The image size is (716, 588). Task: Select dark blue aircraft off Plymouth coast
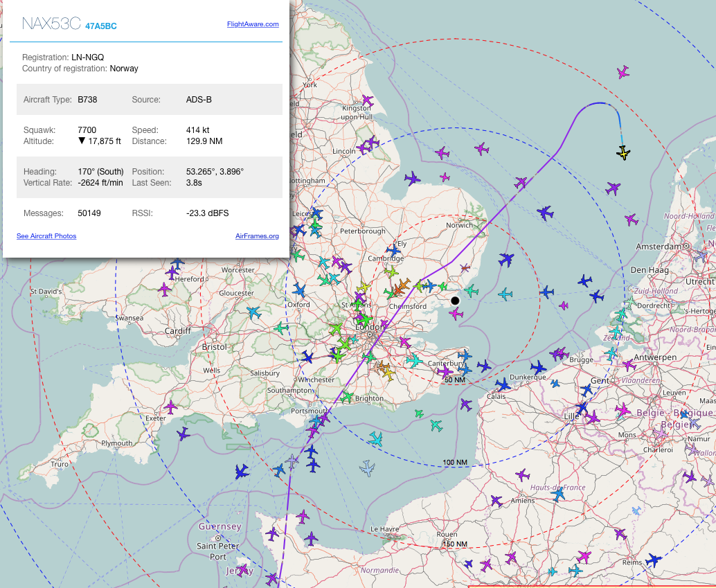[x=183, y=434]
